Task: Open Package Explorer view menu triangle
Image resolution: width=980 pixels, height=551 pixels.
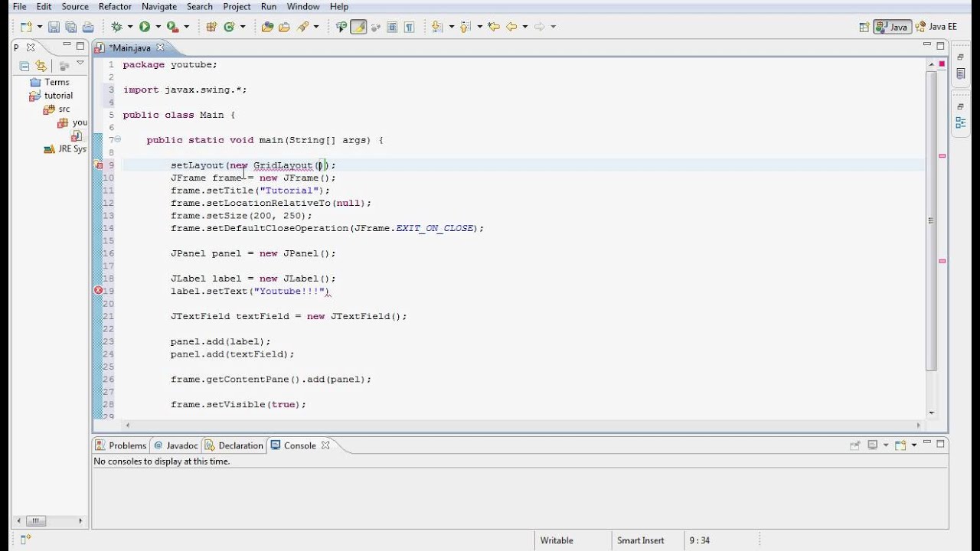Action: click(80, 64)
